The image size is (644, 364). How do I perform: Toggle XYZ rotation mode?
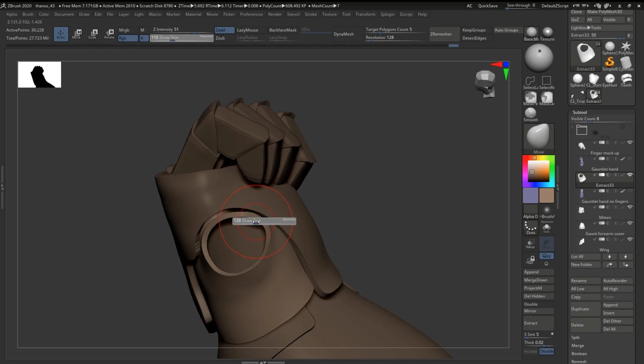tap(547, 256)
